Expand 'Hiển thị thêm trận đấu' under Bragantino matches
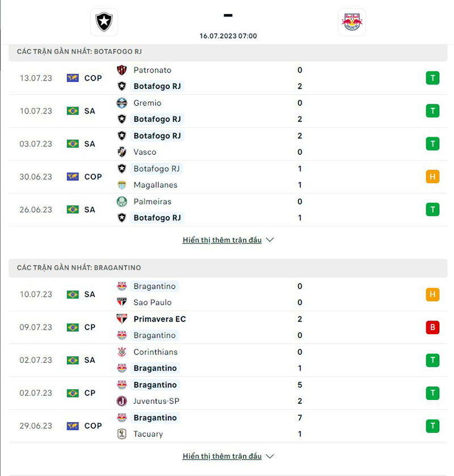454x476 pixels. [224, 456]
